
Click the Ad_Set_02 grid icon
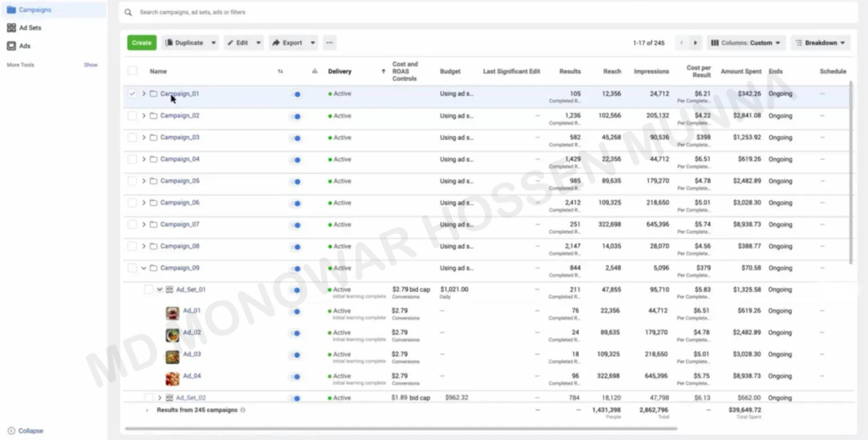(169, 398)
